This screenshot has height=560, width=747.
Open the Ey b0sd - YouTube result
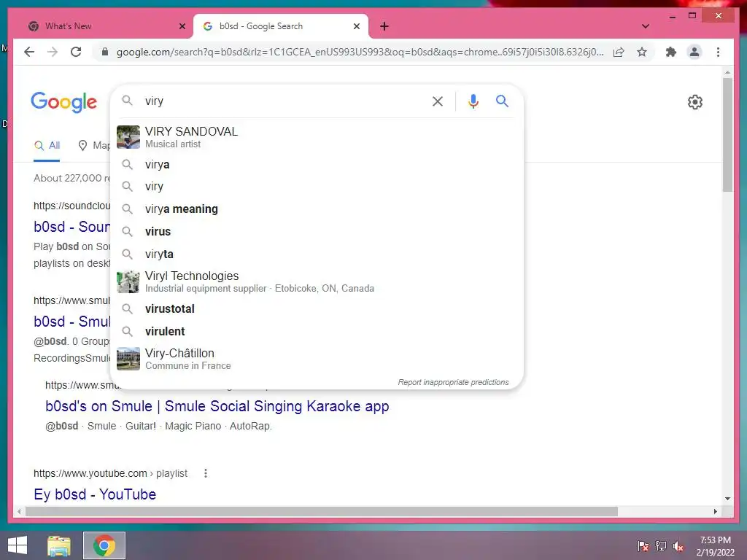[x=95, y=494]
